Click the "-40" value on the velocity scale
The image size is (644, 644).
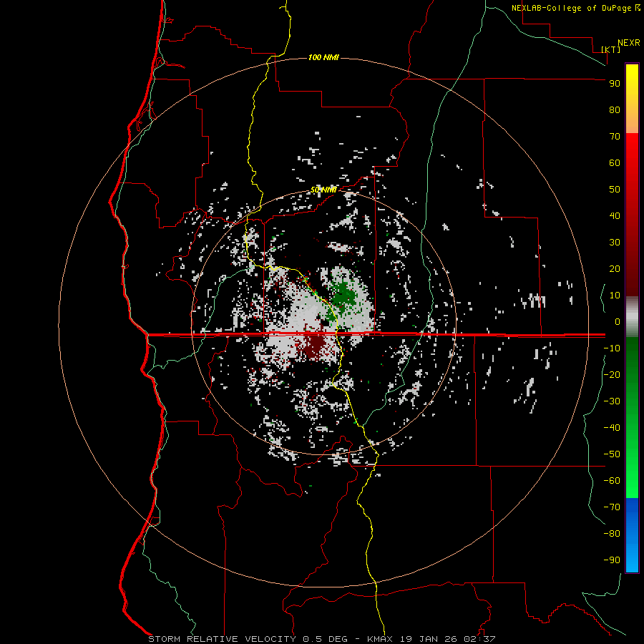pyautogui.click(x=612, y=428)
